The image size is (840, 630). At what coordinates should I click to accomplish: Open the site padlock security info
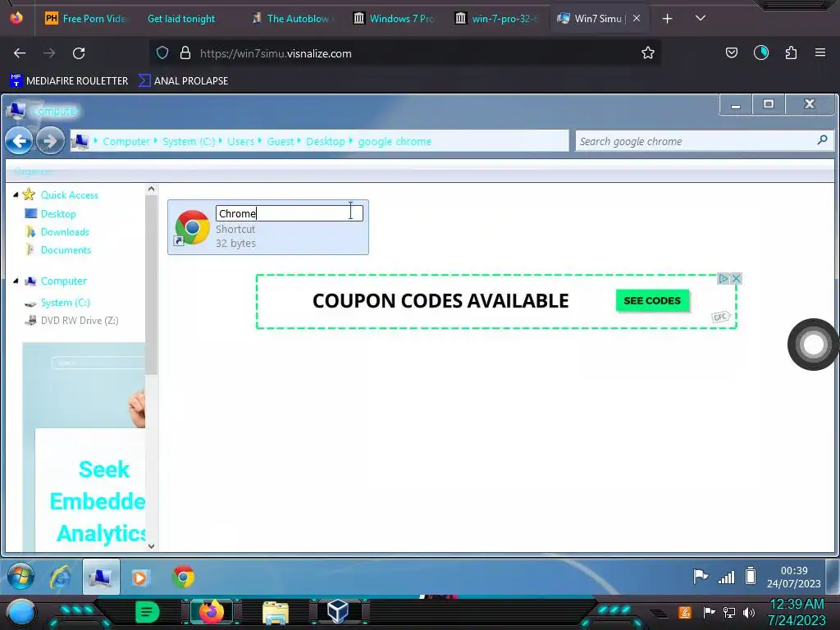(185, 53)
